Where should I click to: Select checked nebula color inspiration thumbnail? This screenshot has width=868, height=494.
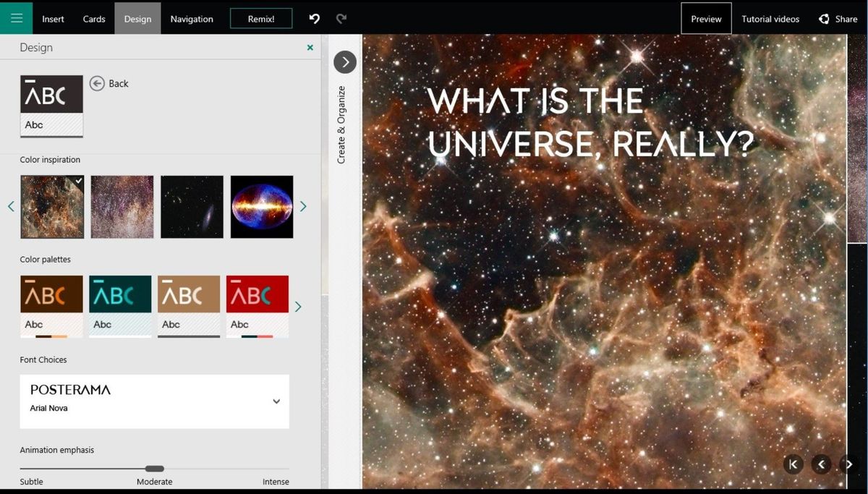tap(52, 207)
